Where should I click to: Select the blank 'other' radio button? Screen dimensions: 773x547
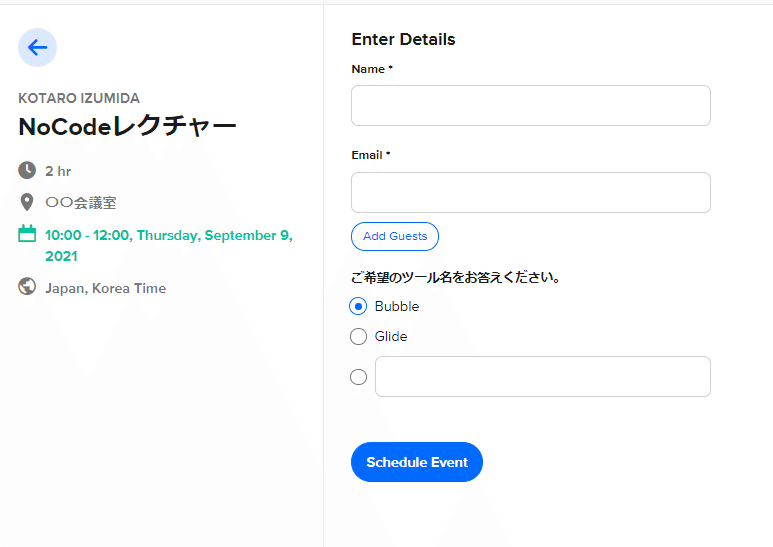[x=359, y=377]
